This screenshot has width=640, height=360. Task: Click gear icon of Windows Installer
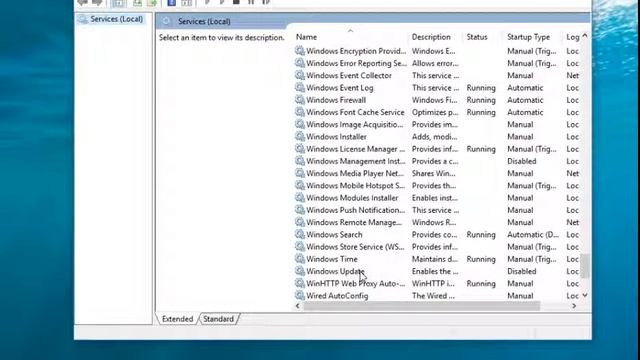300,136
